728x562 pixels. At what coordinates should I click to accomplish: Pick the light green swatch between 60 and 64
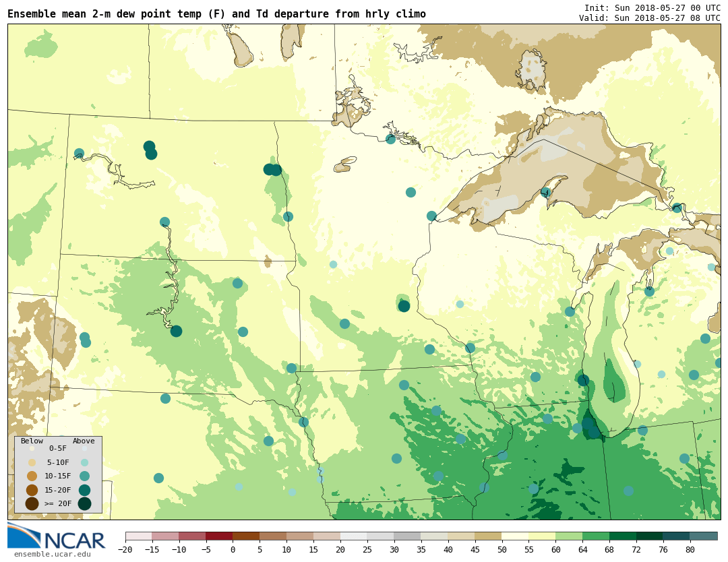coord(570,536)
